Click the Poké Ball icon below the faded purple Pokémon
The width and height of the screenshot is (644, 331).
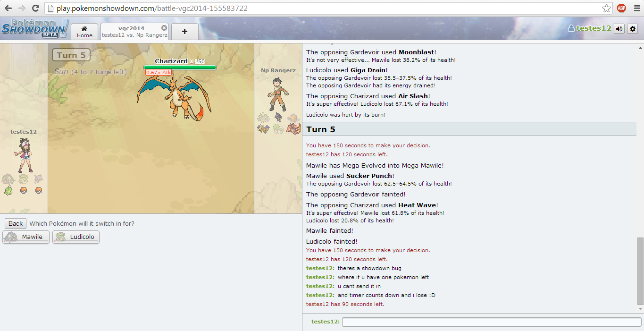[x=39, y=190]
